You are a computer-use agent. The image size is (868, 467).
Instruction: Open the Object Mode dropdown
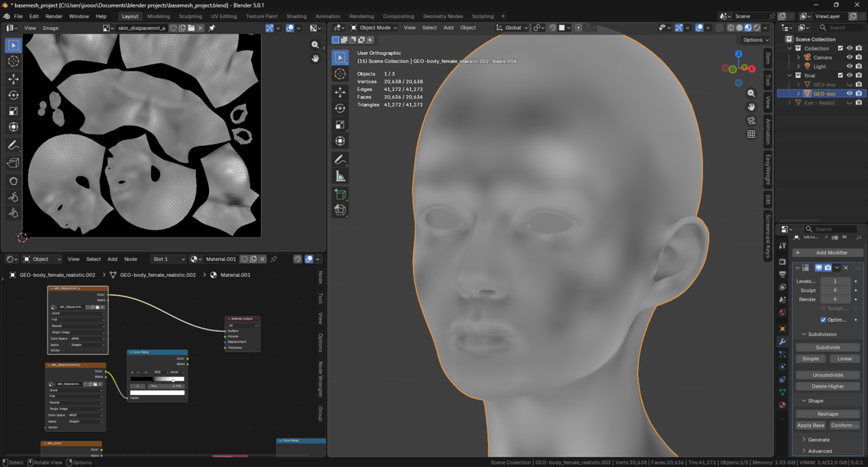[x=374, y=28]
